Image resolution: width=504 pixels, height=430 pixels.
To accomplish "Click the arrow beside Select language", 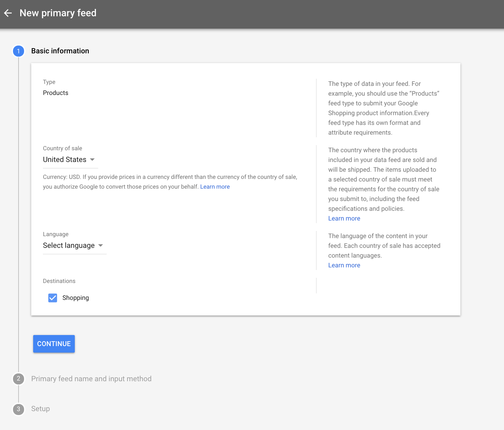I will pyautogui.click(x=100, y=246).
